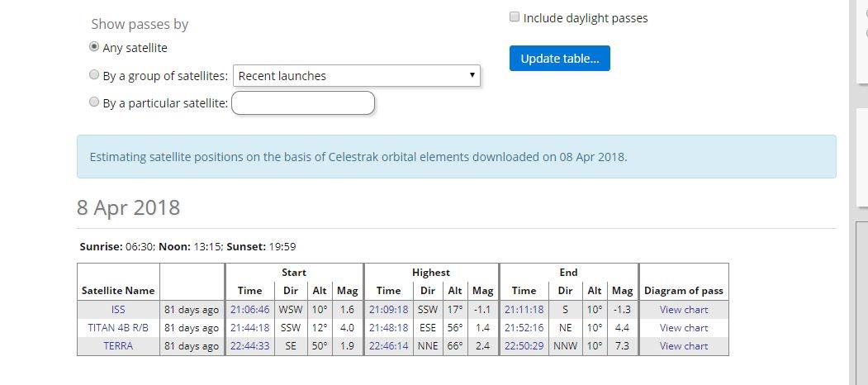View chart for the TERRA pass
The image size is (868, 385).
pos(683,346)
